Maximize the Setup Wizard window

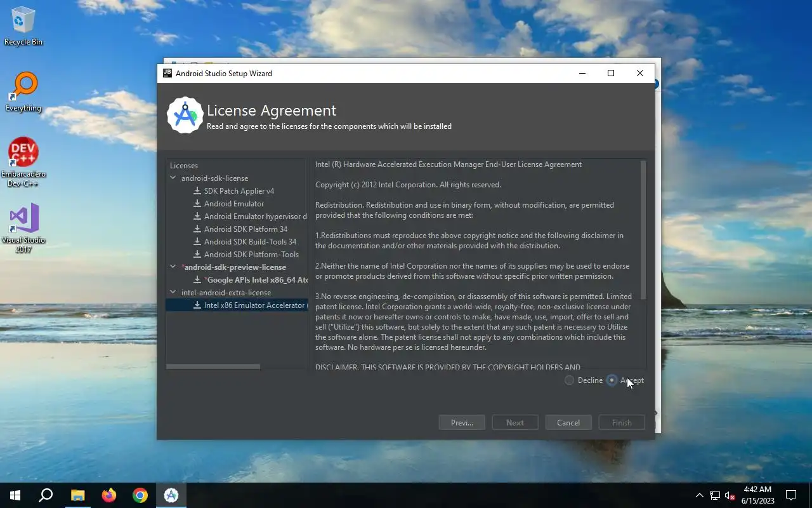click(x=611, y=73)
